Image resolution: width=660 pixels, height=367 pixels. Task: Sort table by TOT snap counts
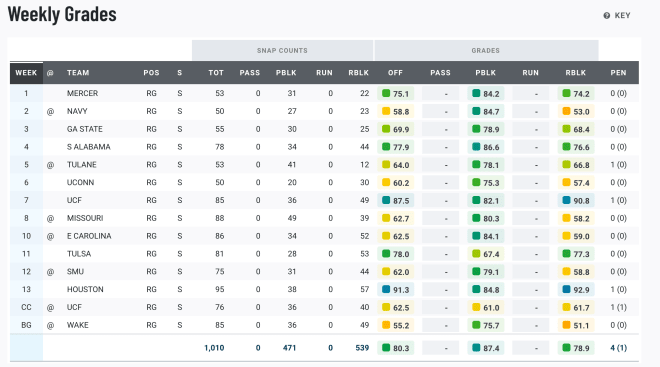pyautogui.click(x=216, y=73)
